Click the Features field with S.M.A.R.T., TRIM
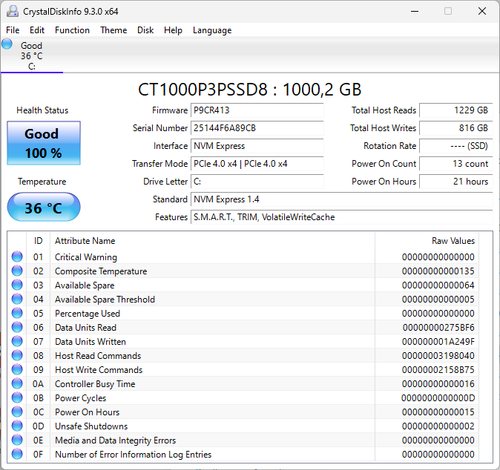Image resolution: width=500 pixels, height=470 pixels. pos(342,217)
